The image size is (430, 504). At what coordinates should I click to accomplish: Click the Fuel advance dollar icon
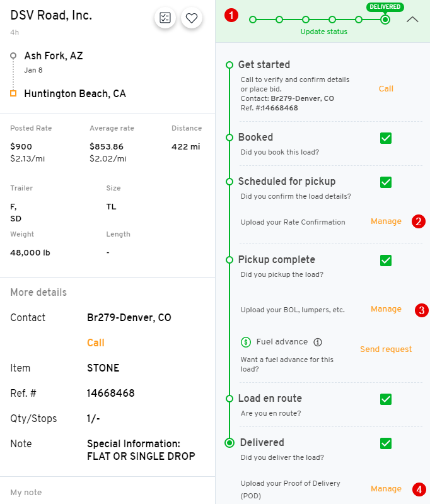click(247, 342)
